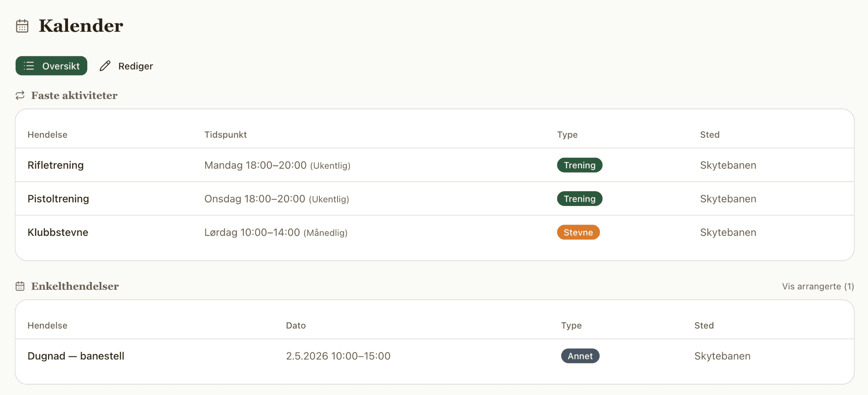
Task: Click the list icon in Oversikt tab
Action: (29, 66)
